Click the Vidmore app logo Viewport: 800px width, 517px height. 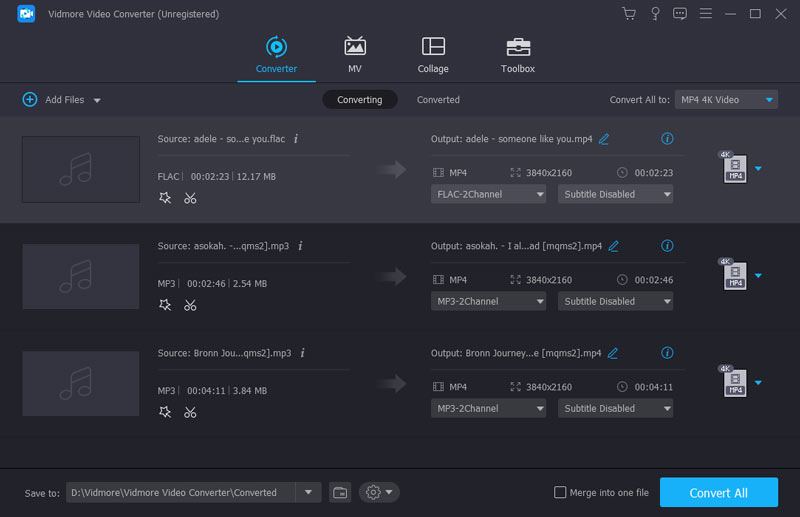[x=26, y=14]
